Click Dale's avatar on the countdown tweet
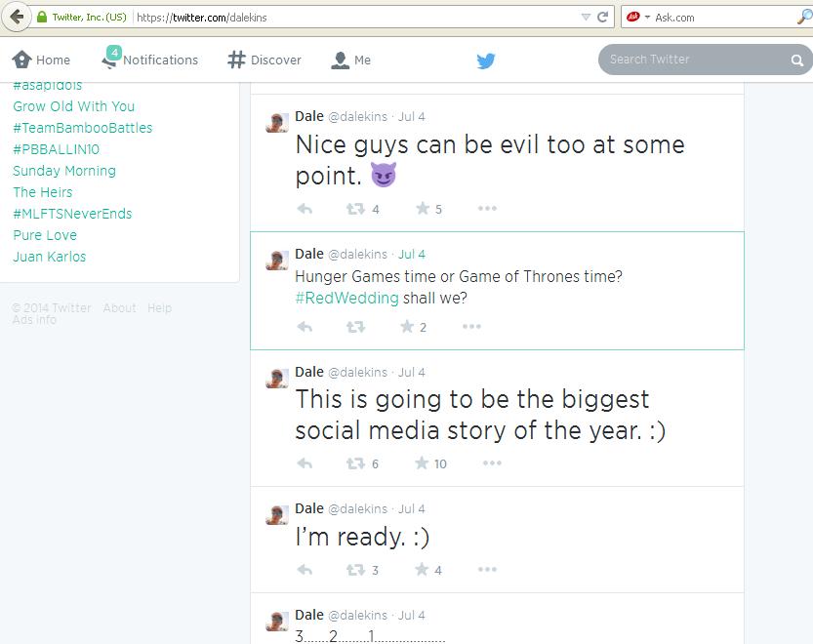 pos(277,621)
